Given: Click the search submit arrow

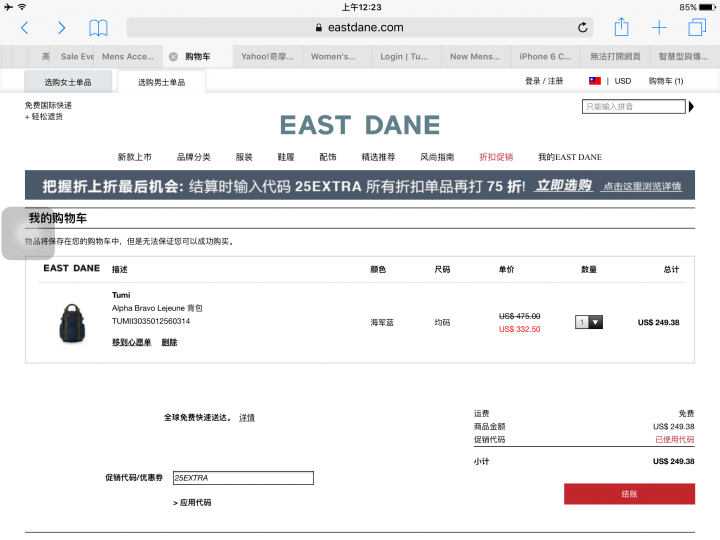Looking at the screenshot, I should pos(691,107).
